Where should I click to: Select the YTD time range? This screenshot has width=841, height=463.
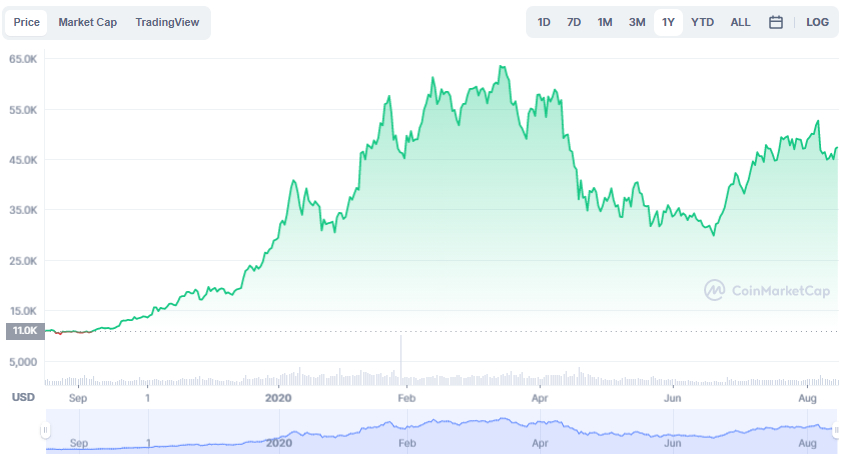click(x=702, y=23)
